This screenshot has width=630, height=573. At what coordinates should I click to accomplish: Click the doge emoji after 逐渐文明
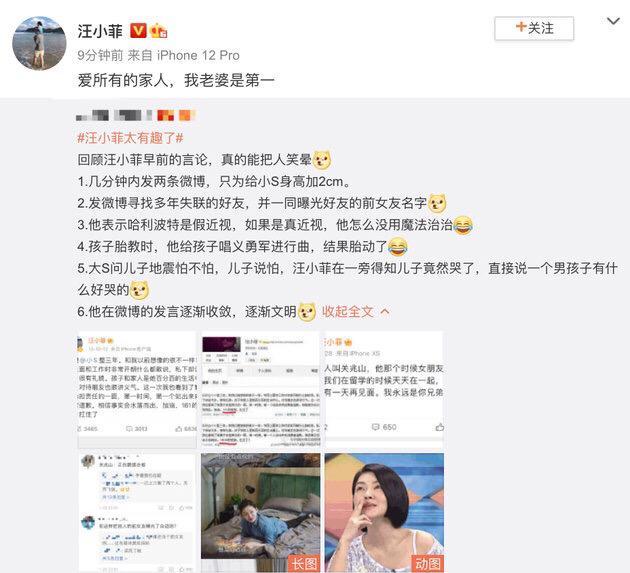307,312
